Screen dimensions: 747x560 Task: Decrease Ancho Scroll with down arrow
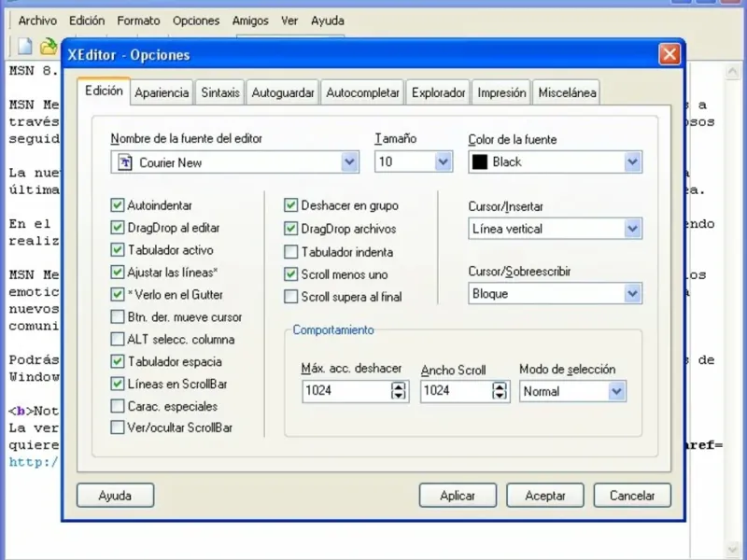point(500,395)
